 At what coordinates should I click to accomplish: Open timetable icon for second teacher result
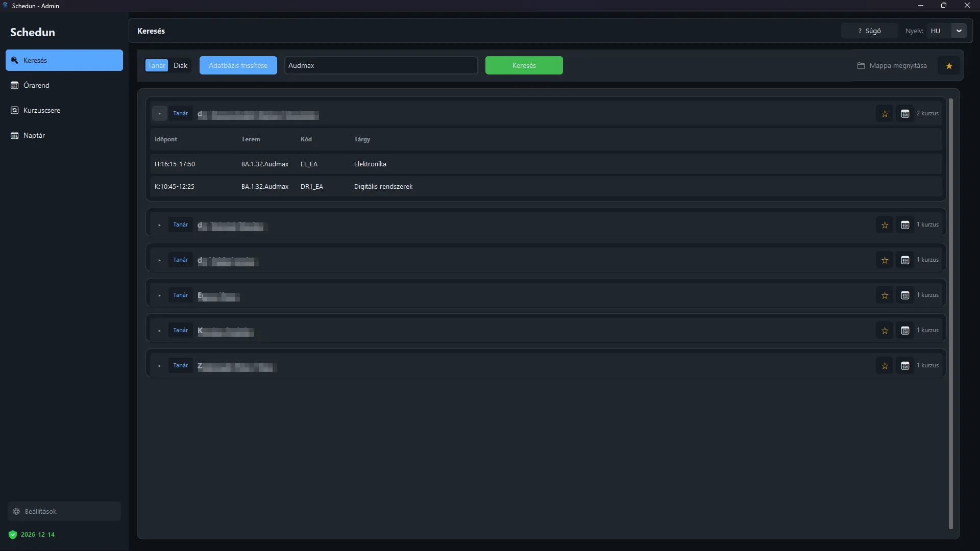pos(905,224)
